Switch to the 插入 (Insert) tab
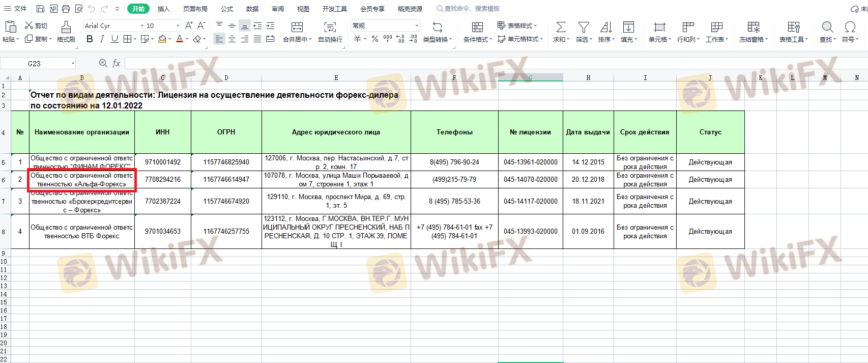The width and height of the screenshot is (868, 363). click(163, 9)
